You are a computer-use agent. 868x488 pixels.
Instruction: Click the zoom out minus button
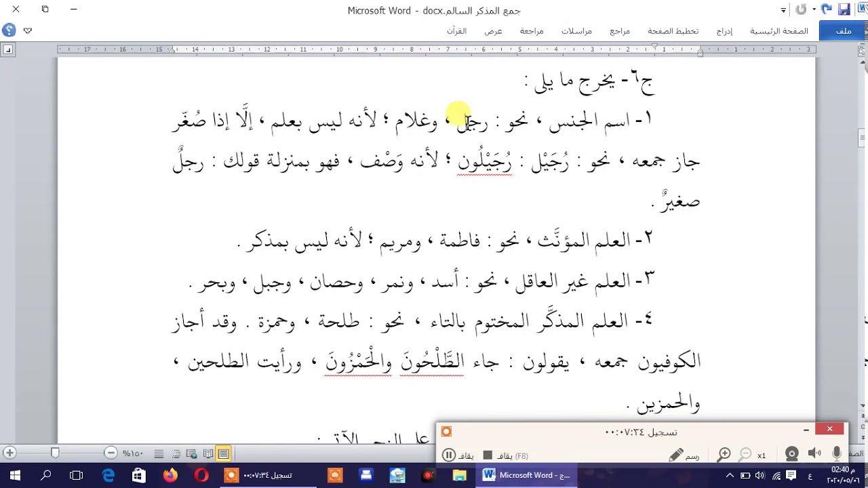point(111,453)
